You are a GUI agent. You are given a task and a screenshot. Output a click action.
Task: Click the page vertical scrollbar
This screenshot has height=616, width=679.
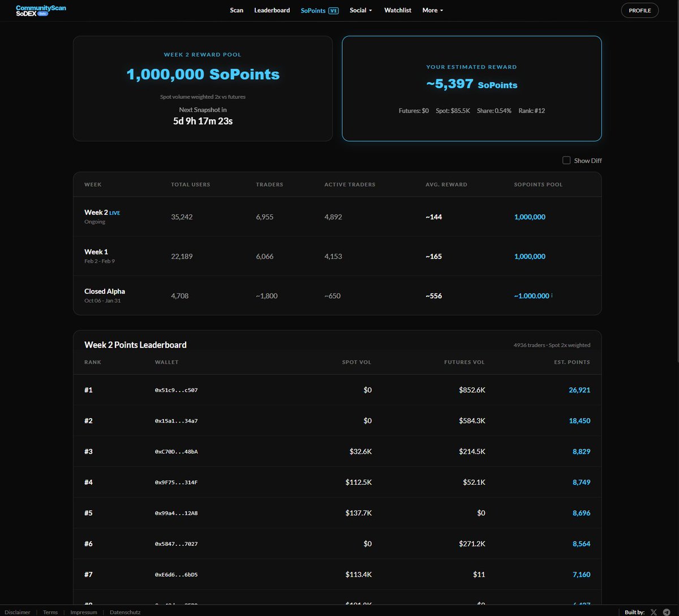(x=677, y=192)
